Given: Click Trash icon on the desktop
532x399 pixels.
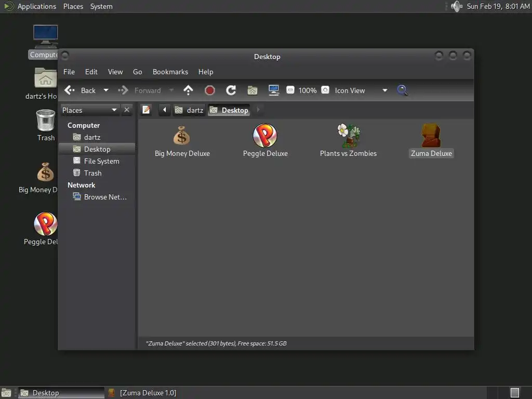Looking at the screenshot, I should 46,125.
